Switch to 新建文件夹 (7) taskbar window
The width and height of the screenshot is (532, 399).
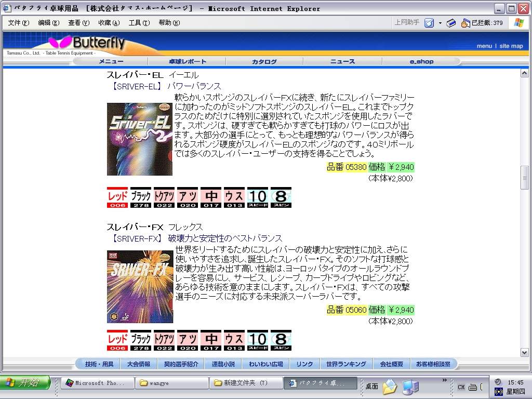pyautogui.click(x=246, y=383)
